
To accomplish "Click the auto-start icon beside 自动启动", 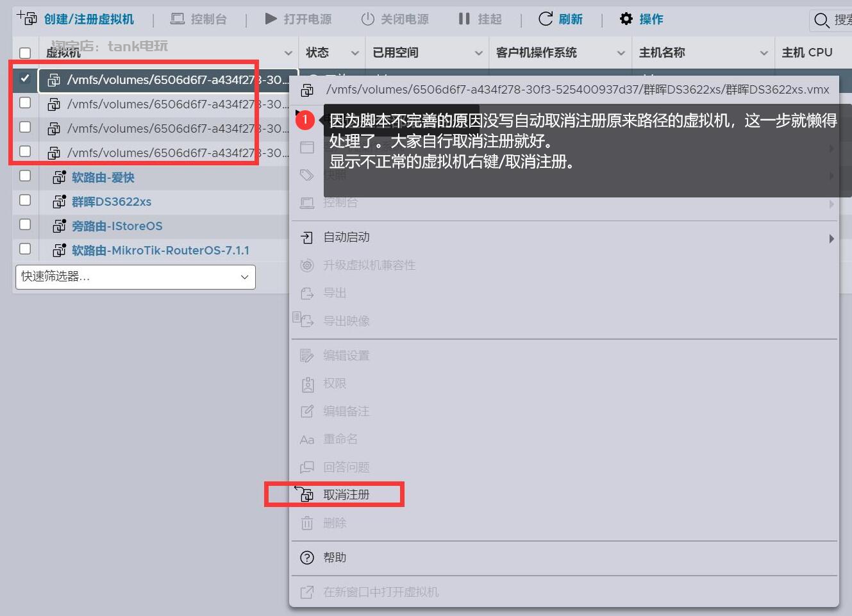I will (x=307, y=238).
